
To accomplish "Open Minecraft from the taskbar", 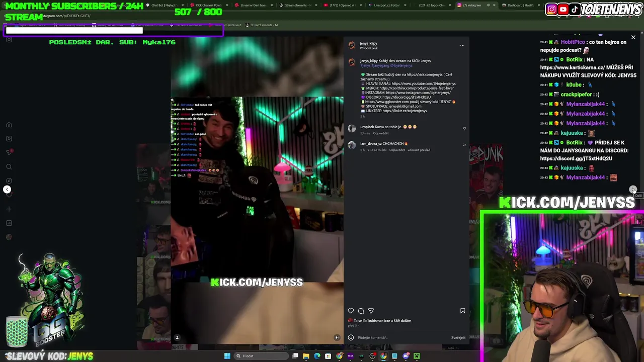I will (x=417, y=356).
